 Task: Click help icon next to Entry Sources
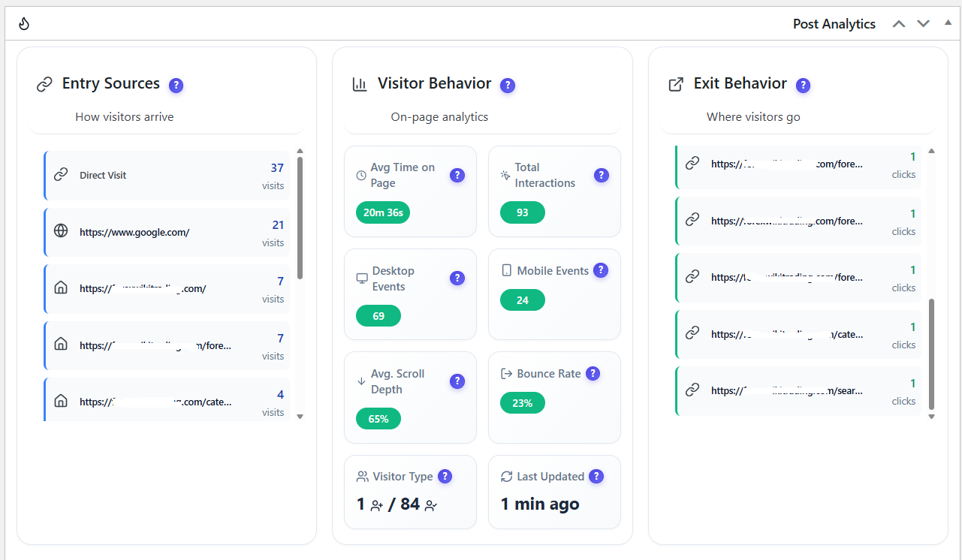tap(176, 85)
